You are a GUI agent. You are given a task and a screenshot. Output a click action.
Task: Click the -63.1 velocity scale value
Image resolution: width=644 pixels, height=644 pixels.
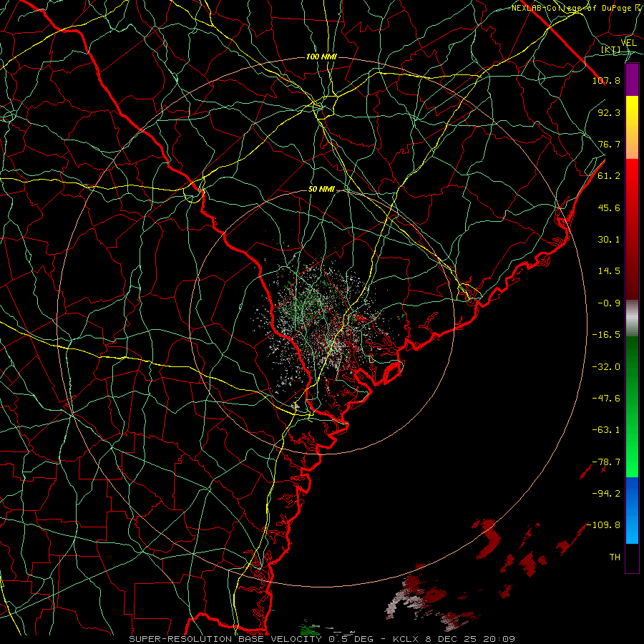[x=606, y=430]
